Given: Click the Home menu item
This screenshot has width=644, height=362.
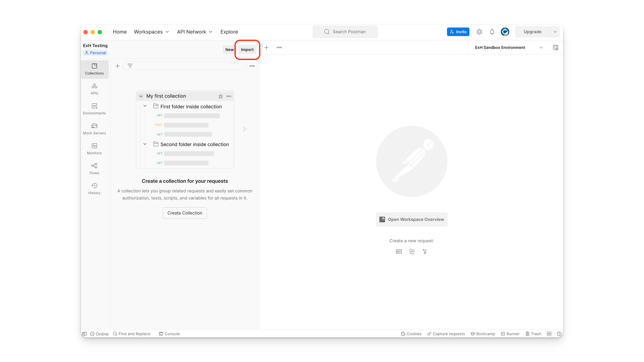Looking at the screenshot, I should click(120, 32).
